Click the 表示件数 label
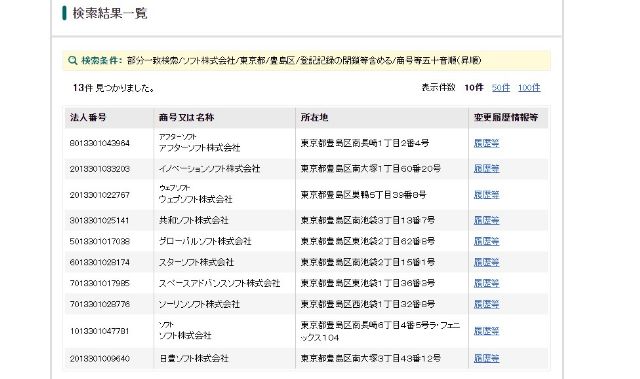Image resolution: width=640 pixels, height=379 pixels. click(x=438, y=88)
